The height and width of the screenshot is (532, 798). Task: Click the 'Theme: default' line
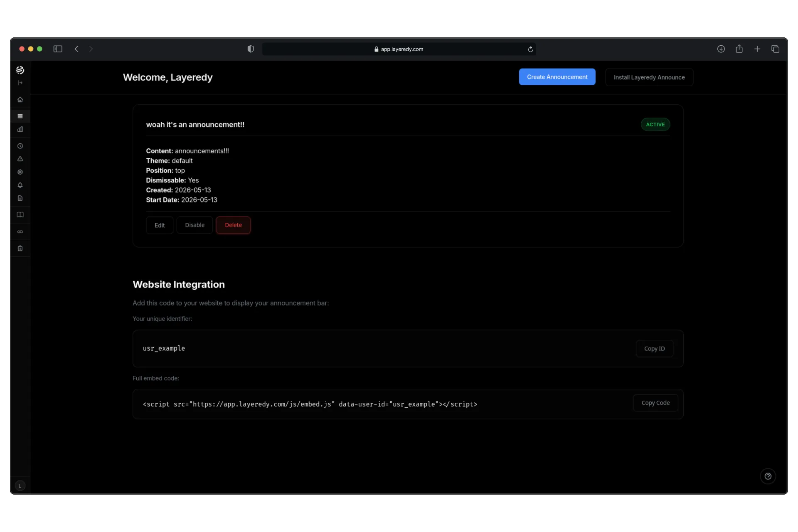coord(169,161)
